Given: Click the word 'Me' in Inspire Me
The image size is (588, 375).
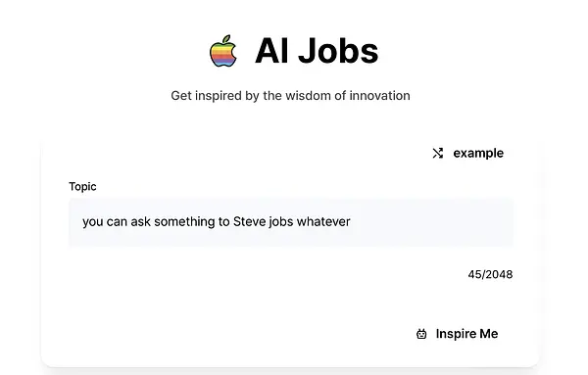Looking at the screenshot, I should pyautogui.click(x=489, y=334).
